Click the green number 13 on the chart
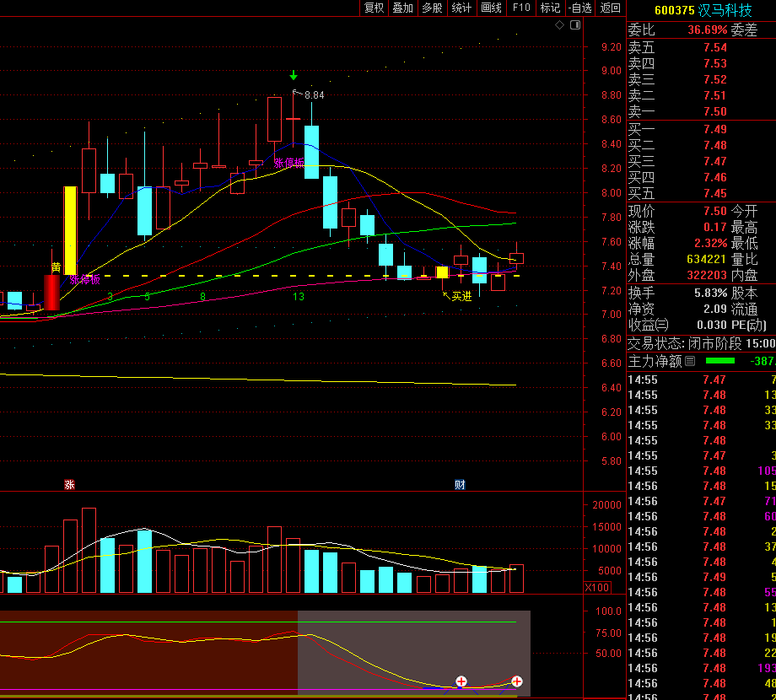Viewport: 776px width, 700px height. coord(299,297)
